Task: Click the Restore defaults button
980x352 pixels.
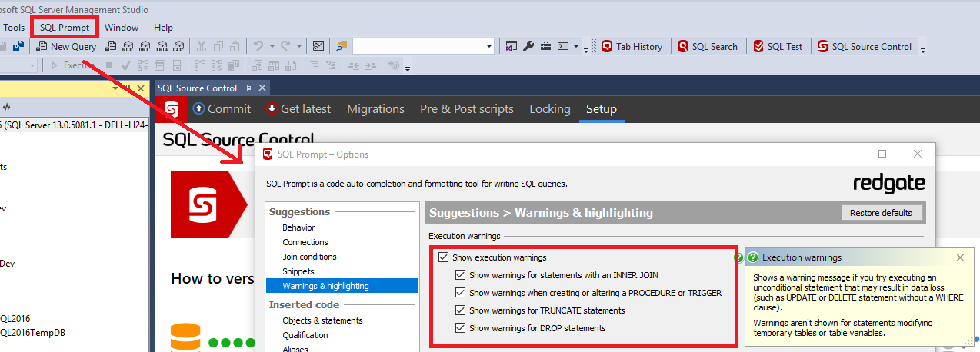Action: (x=882, y=213)
